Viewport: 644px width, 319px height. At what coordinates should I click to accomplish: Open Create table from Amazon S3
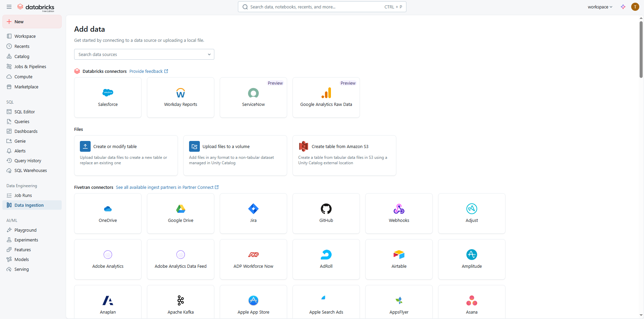coord(344,155)
